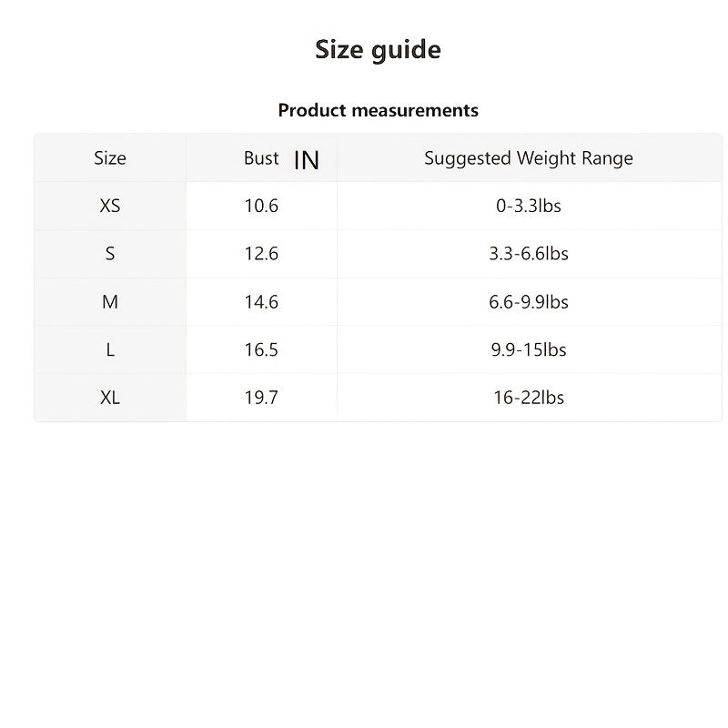Click the L size cell
The width and height of the screenshot is (728, 728).
click(x=110, y=350)
